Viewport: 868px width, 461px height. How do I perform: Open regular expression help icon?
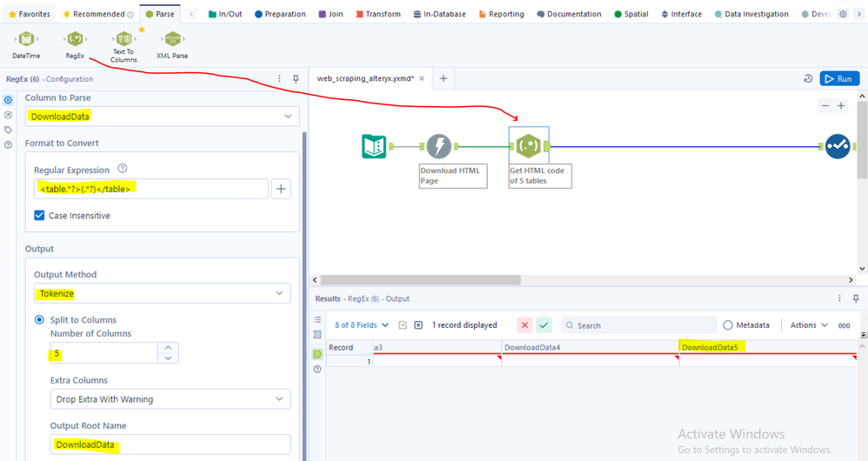click(123, 168)
